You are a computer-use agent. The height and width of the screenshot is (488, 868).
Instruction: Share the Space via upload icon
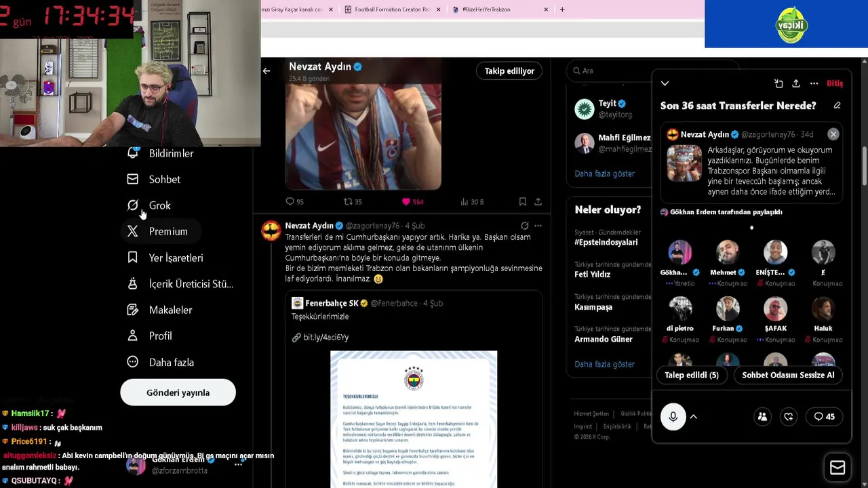click(x=796, y=83)
